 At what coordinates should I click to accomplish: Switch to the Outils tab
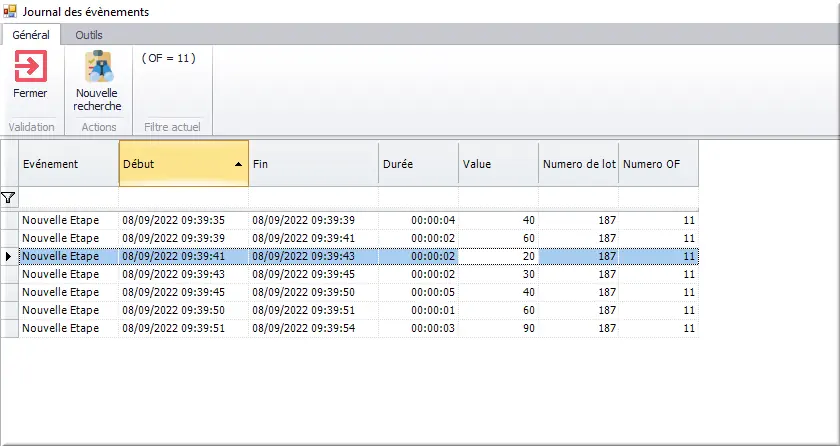[x=89, y=35]
